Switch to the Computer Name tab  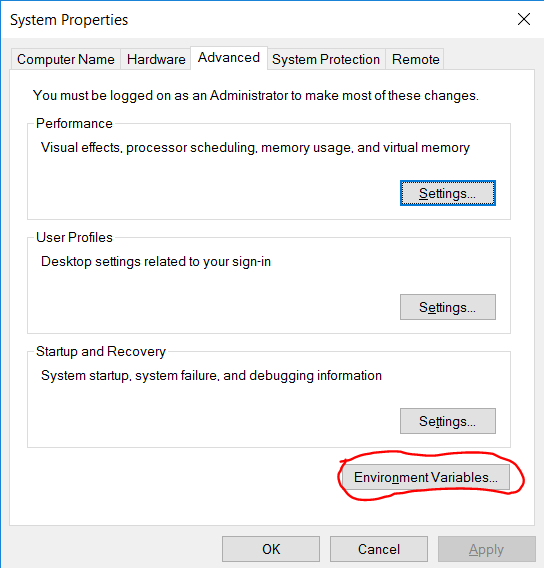[66, 59]
